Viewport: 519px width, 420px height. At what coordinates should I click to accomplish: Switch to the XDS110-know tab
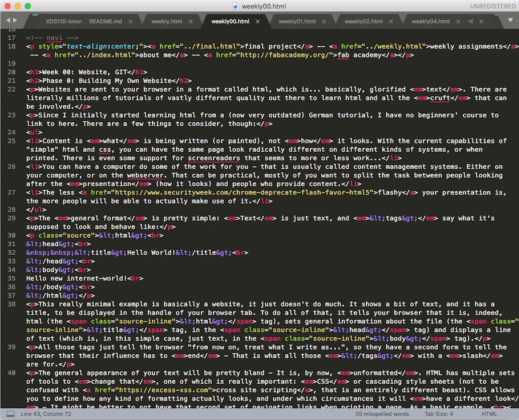(x=63, y=21)
